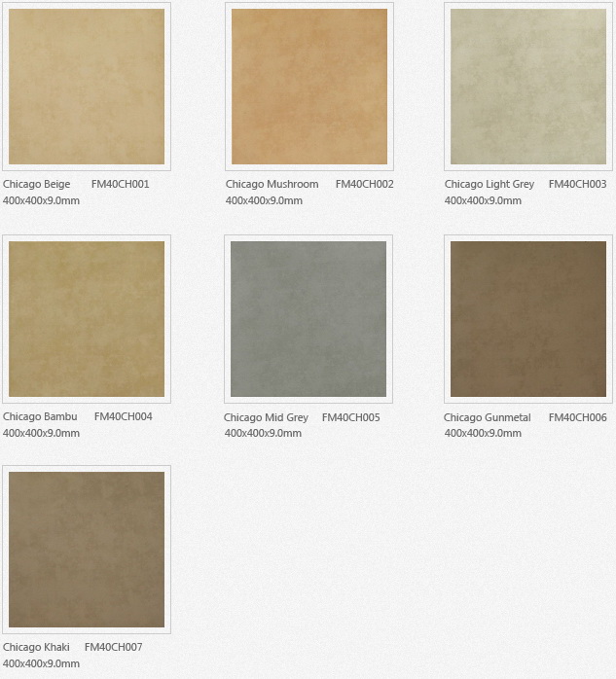Click the 'Chicago Light Grey' name label
616x679 pixels.
point(489,185)
